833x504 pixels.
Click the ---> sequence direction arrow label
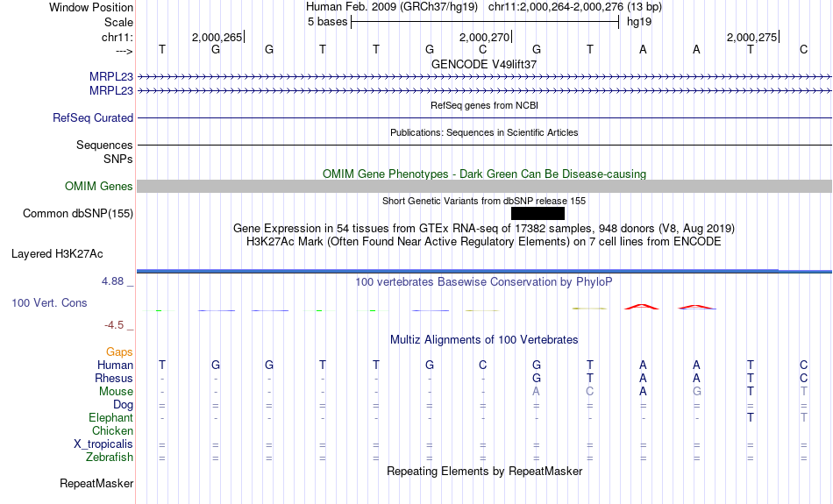(x=124, y=51)
